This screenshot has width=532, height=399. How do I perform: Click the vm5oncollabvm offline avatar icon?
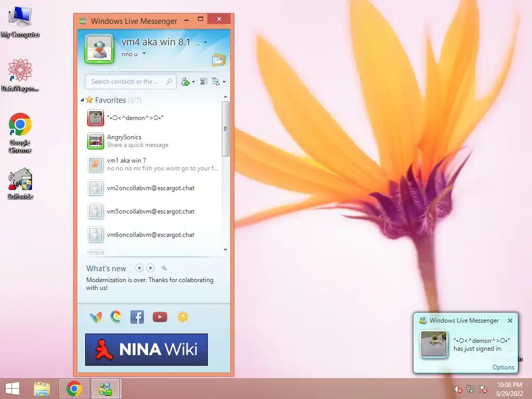[96, 211]
